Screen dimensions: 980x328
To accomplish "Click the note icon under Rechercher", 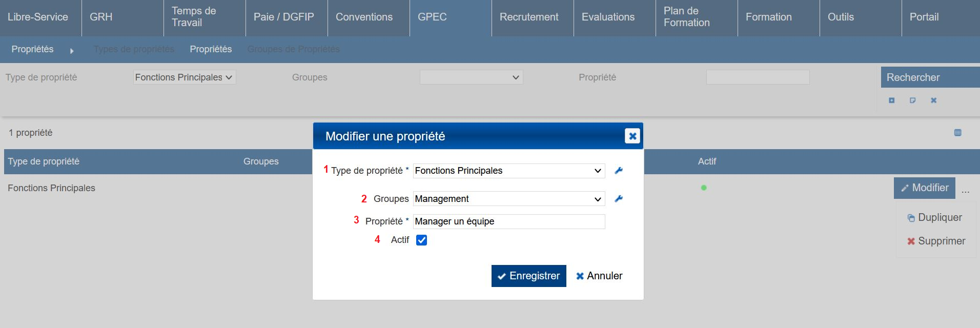I will tap(912, 100).
